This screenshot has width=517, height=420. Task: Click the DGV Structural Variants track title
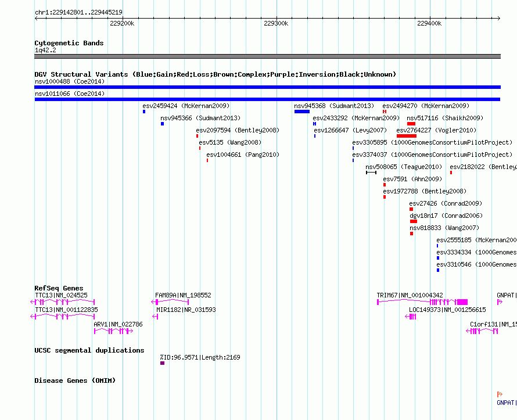(216, 74)
